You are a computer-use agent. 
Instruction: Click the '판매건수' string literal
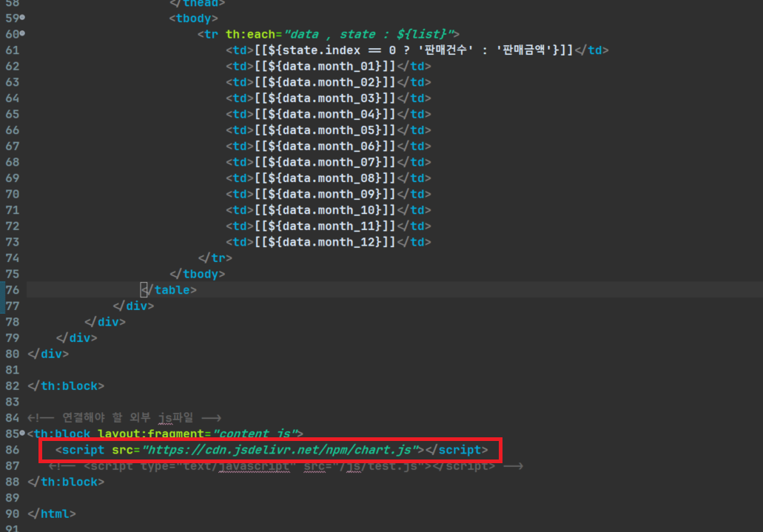pos(446,50)
